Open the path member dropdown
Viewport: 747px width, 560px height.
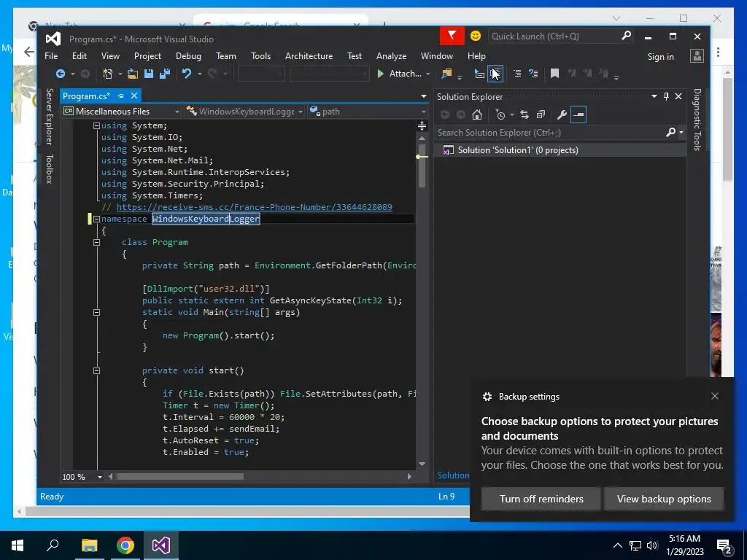(x=368, y=112)
